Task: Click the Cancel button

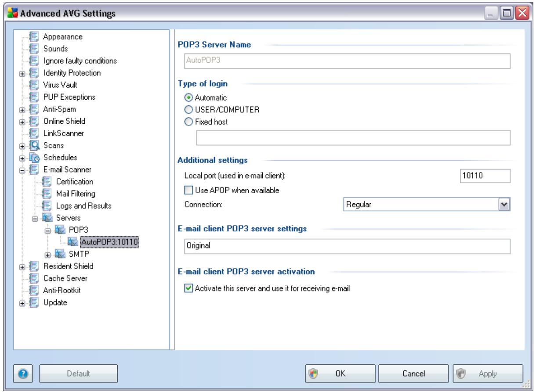Action: pos(413,374)
